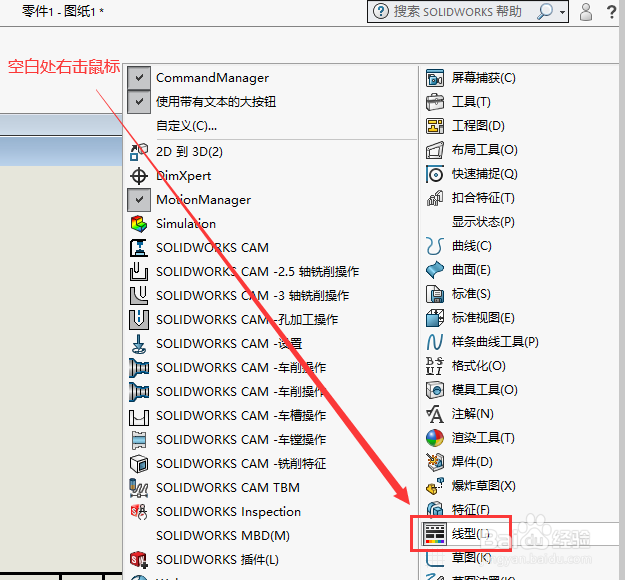Image resolution: width=625 pixels, height=580 pixels.
Task: Click the 标准(S) save icon
Action: [435, 294]
